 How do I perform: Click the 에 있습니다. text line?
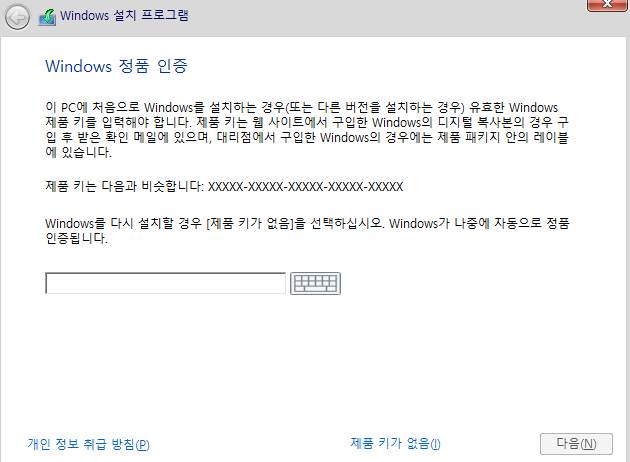click(x=78, y=152)
